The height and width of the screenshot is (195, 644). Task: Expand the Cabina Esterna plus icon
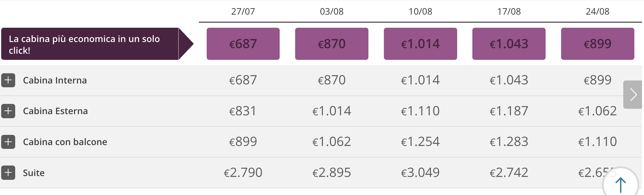coord(8,111)
